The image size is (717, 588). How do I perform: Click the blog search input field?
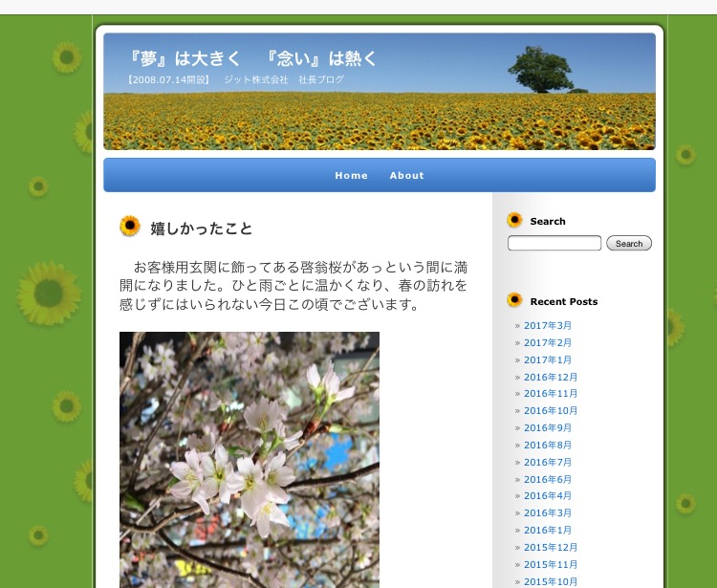pos(554,243)
